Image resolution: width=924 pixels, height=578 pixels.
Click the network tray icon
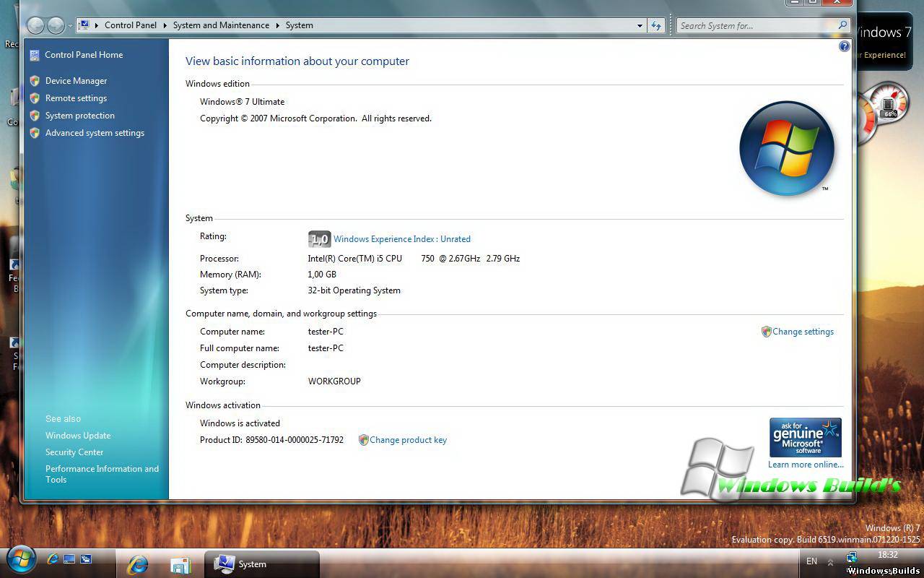(x=851, y=558)
